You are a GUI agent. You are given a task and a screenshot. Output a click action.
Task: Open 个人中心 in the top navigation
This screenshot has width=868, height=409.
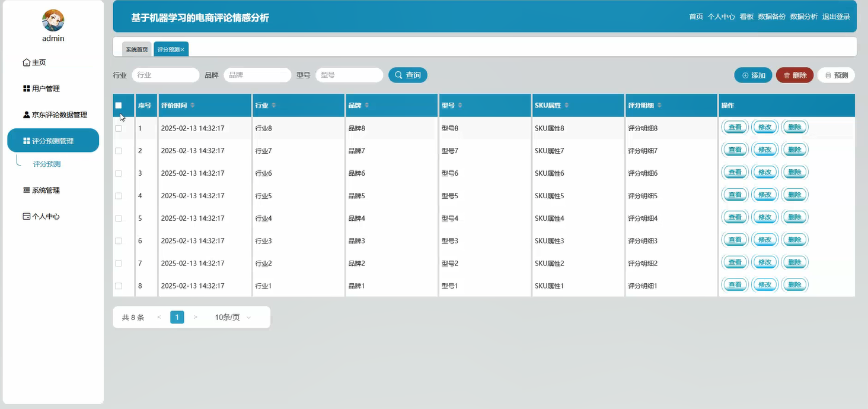coord(721,17)
